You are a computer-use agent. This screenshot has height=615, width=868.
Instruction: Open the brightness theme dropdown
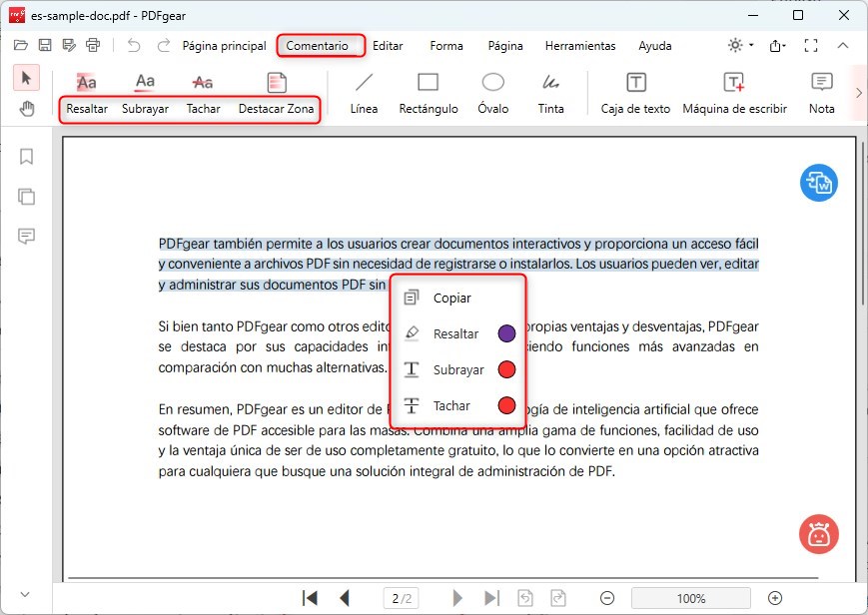coord(741,45)
